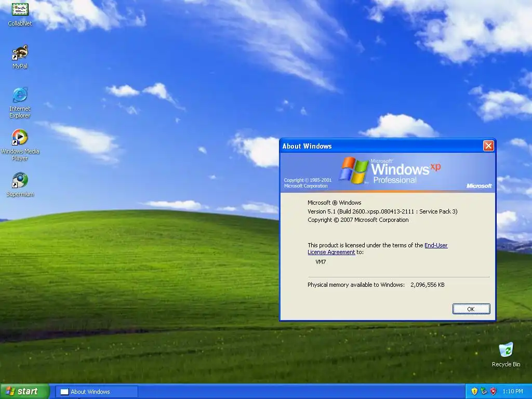The width and height of the screenshot is (532, 399).
Task: Open the Start menu
Action: coord(24,391)
